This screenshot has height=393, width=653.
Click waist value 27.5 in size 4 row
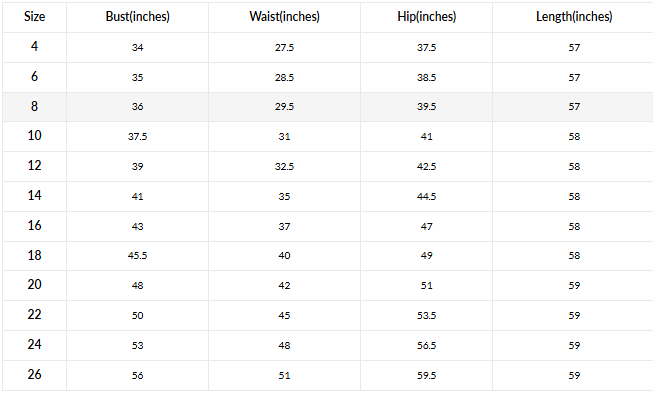point(284,47)
